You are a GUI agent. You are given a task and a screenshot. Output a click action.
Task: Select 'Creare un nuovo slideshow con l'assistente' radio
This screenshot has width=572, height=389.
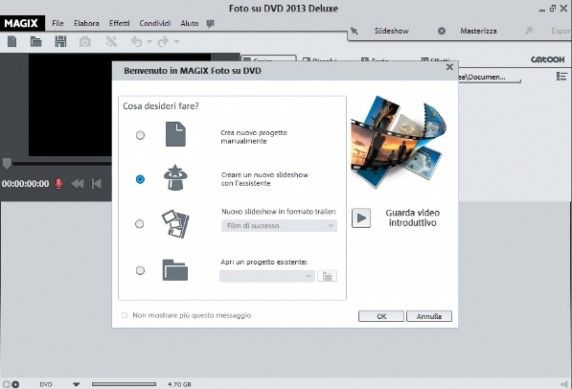point(140,179)
